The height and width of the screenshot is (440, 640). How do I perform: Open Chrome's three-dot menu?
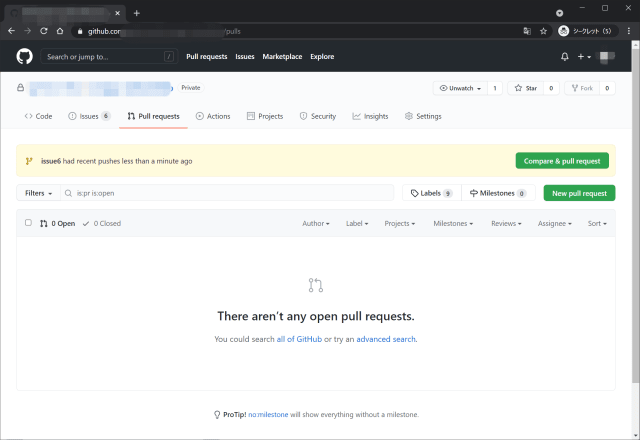[629, 31]
